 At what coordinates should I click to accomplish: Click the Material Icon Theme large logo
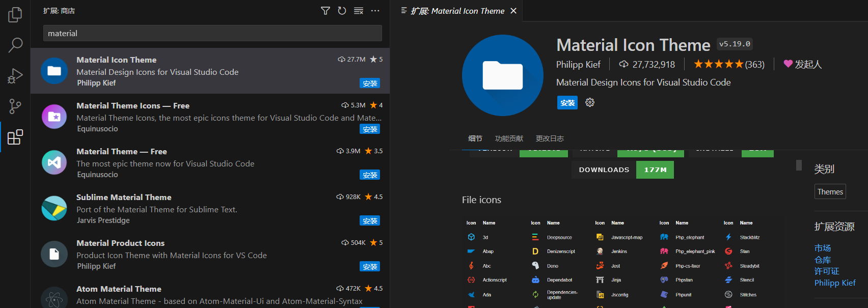(x=503, y=75)
